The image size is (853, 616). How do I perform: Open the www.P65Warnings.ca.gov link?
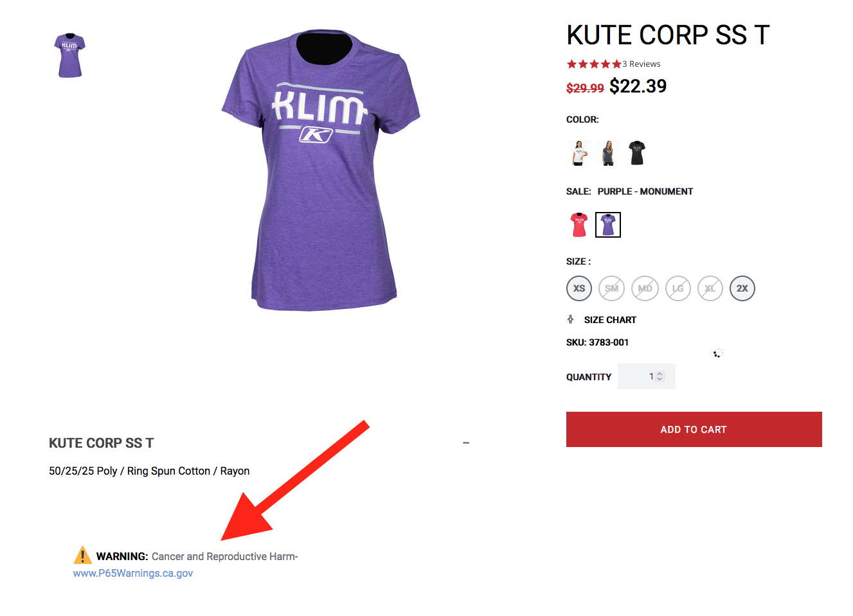(133, 573)
